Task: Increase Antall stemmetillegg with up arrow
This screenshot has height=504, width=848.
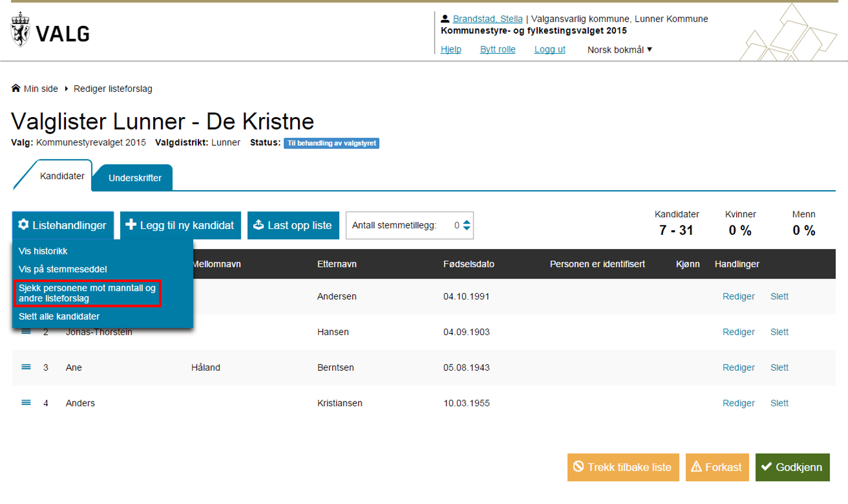Action: pyautogui.click(x=466, y=222)
